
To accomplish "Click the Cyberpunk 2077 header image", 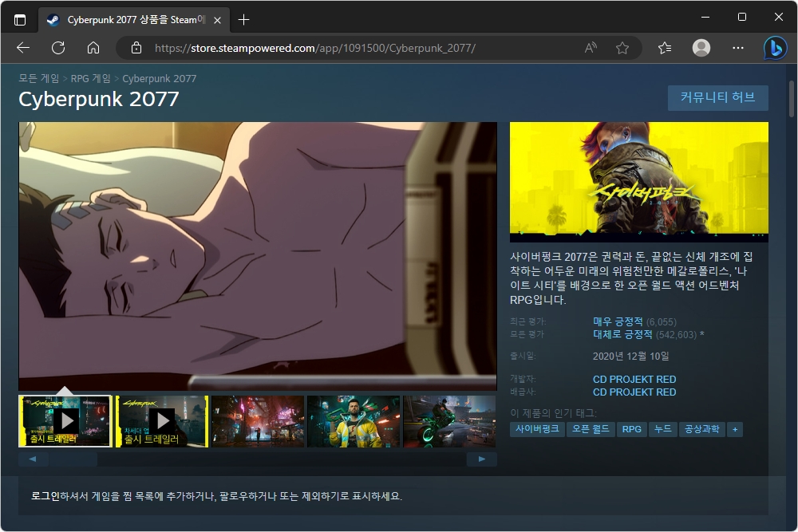I will coord(638,182).
